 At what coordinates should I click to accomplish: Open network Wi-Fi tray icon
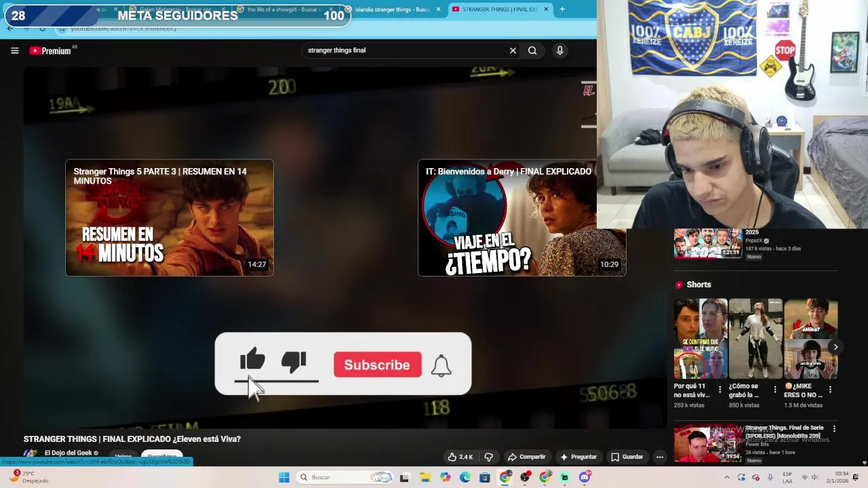coord(804,477)
